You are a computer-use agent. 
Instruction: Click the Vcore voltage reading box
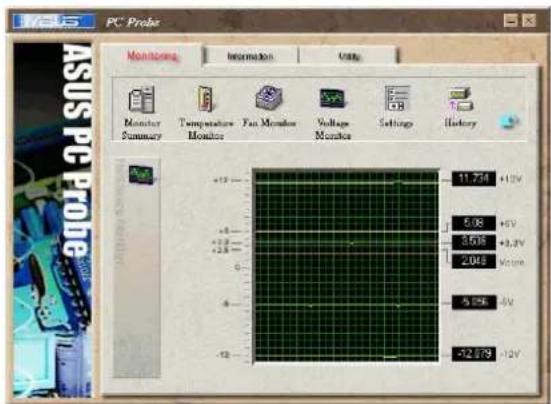474,261
